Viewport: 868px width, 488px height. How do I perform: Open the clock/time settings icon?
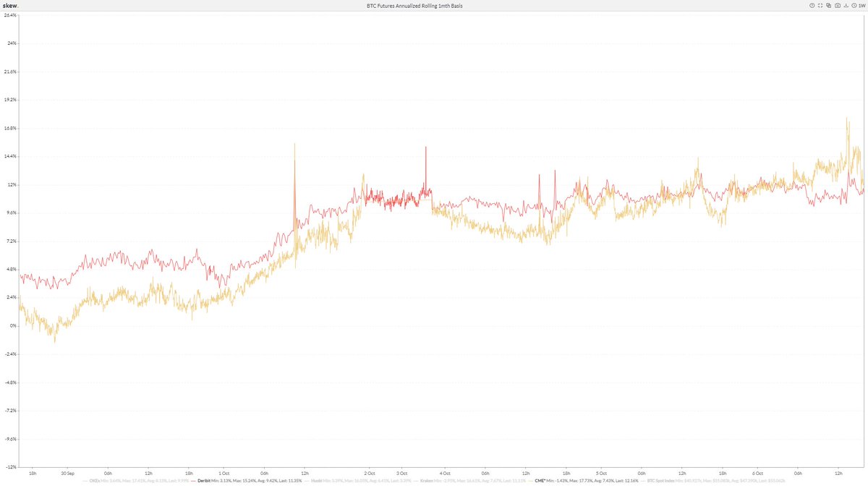tap(855, 5)
